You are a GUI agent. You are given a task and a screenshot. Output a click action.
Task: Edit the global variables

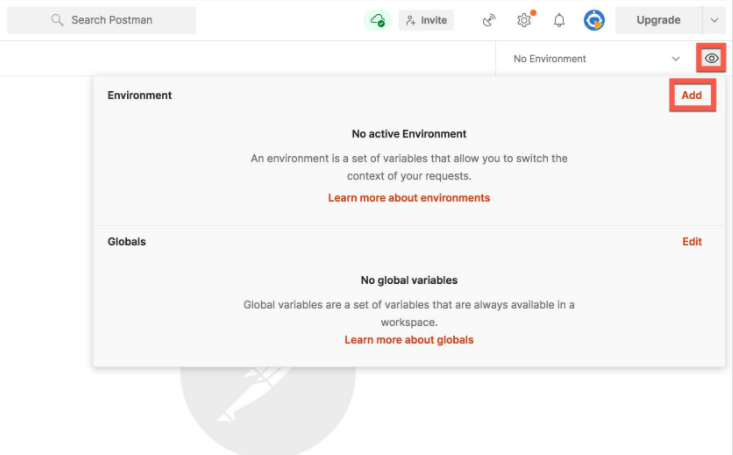point(692,242)
